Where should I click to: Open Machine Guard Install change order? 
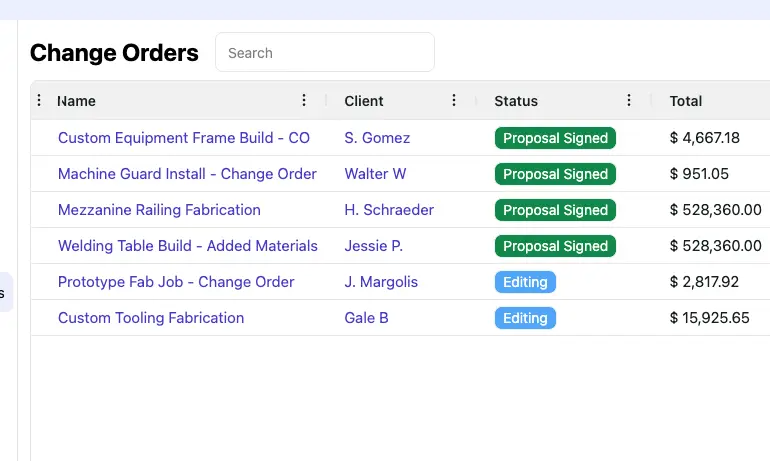tap(187, 174)
